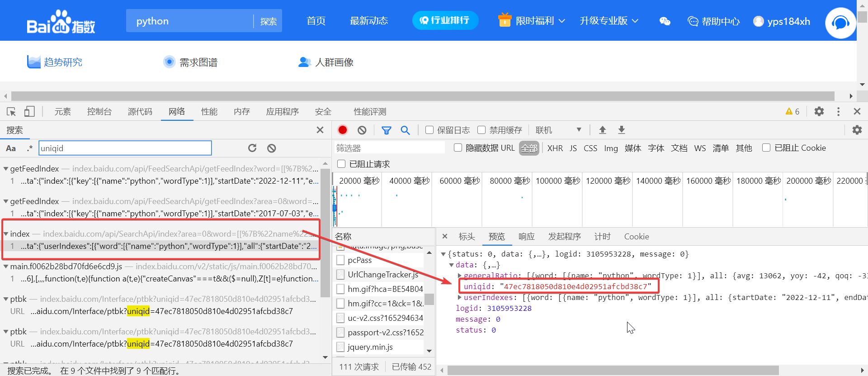This screenshot has width=868, height=376.
Task: Collapse the data object node
Action: [x=451, y=265]
